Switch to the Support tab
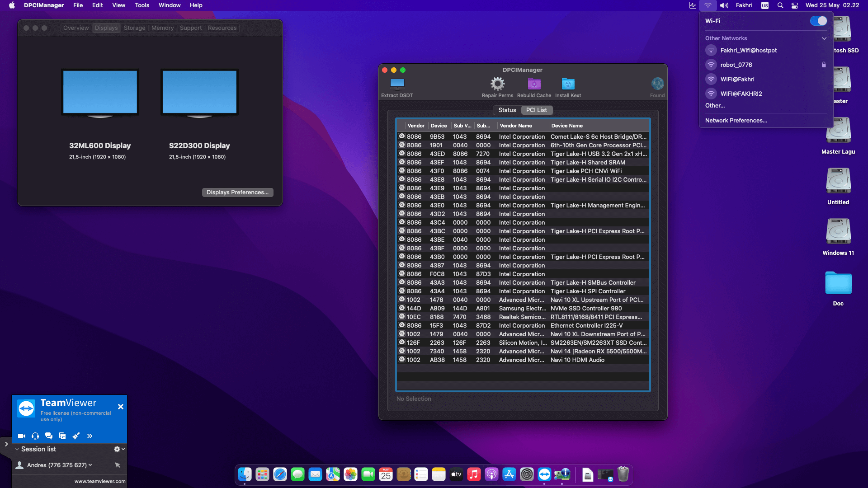This screenshot has width=868, height=488. coord(191,28)
